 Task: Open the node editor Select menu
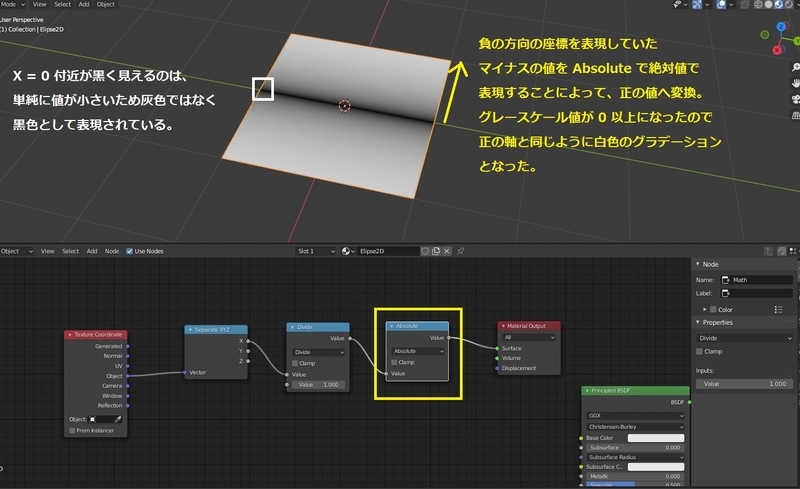[70, 251]
